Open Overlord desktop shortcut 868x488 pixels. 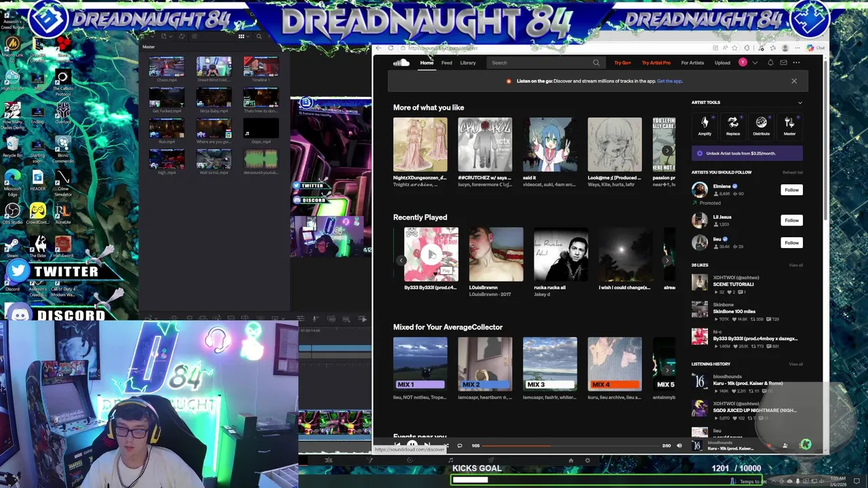point(63,113)
